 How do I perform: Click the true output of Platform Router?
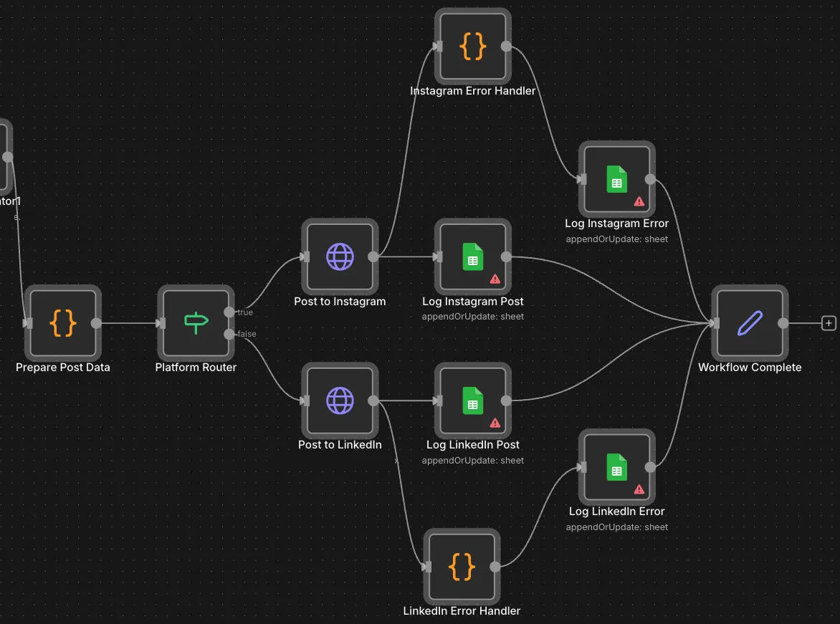(x=229, y=312)
